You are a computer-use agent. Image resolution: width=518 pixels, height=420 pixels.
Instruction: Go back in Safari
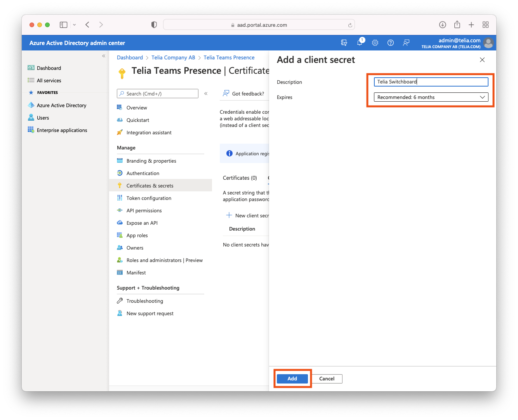pyautogui.click(x=87, y=25)
